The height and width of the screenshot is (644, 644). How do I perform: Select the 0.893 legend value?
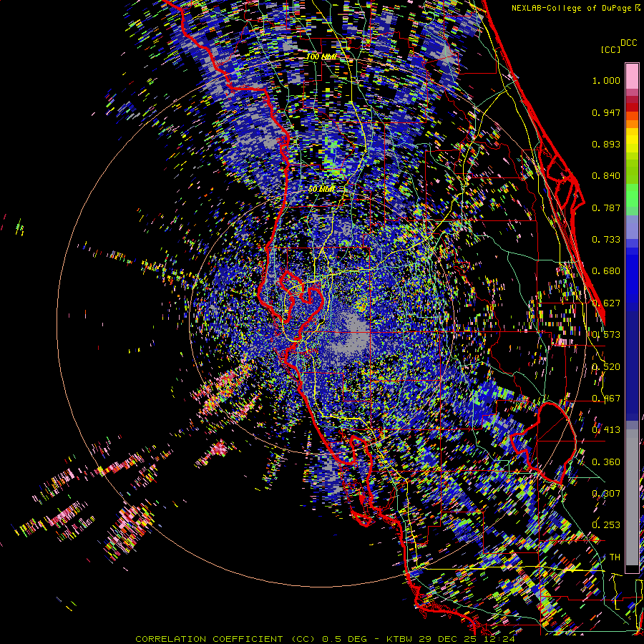(x=606, y=144)
